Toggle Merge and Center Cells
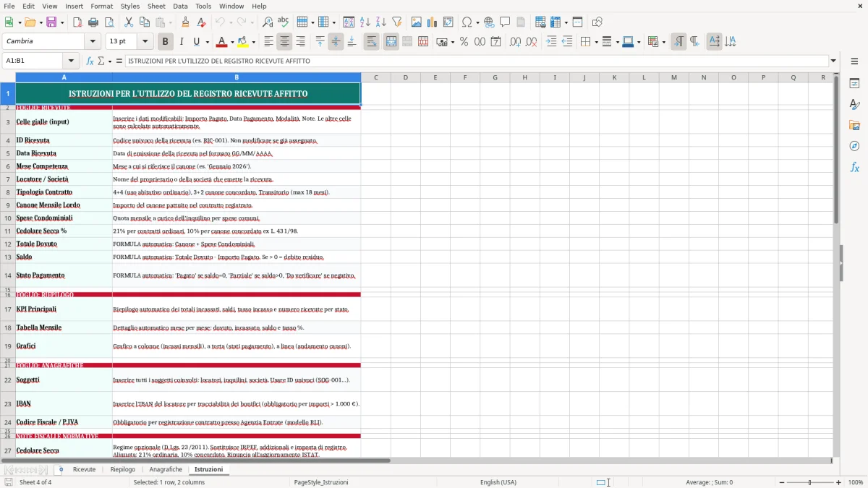 click(x=391, y=42)
